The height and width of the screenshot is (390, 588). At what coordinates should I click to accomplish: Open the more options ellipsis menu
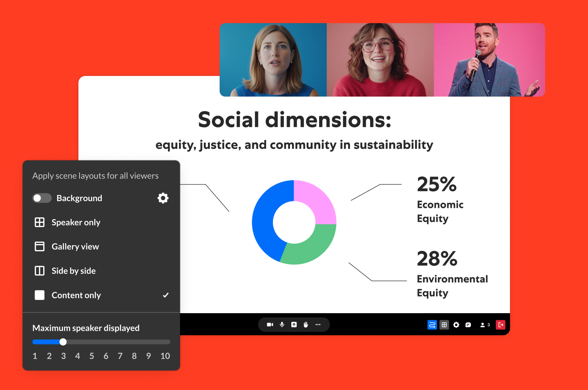pos(318,324)
